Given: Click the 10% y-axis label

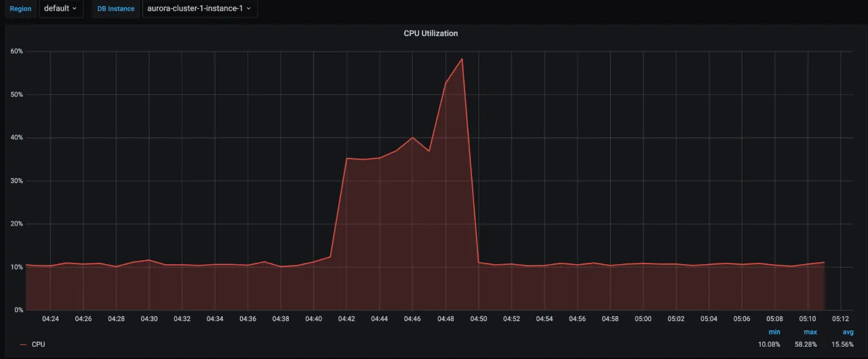Looking at the screenshot, I should 17,267.
